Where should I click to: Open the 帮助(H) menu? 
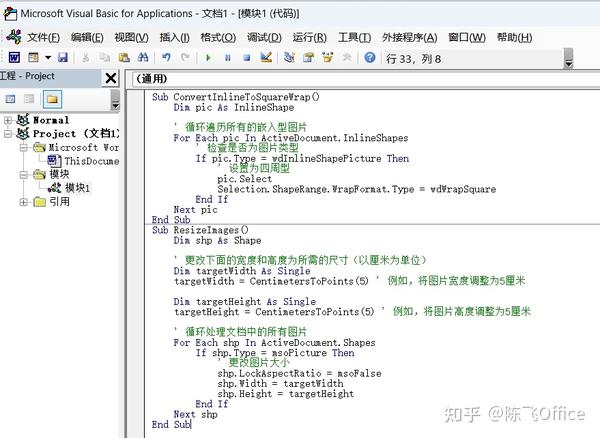coord(514,37)
